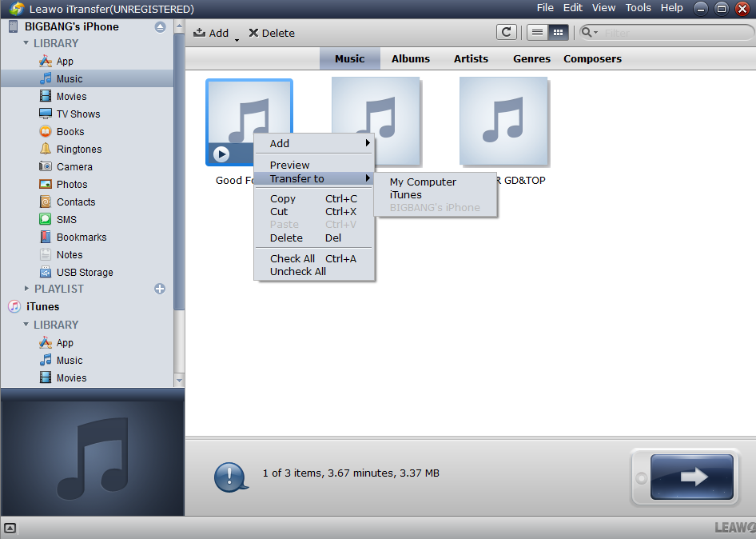Image resolution: width=756 pixels, height=539 pixels.
Task: Open Books in sidebar
Action: 70,132
